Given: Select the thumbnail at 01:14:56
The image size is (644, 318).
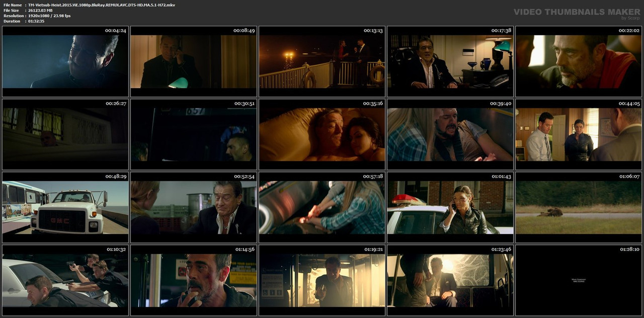Looking at the screenshot, I should tap(194, 280).
